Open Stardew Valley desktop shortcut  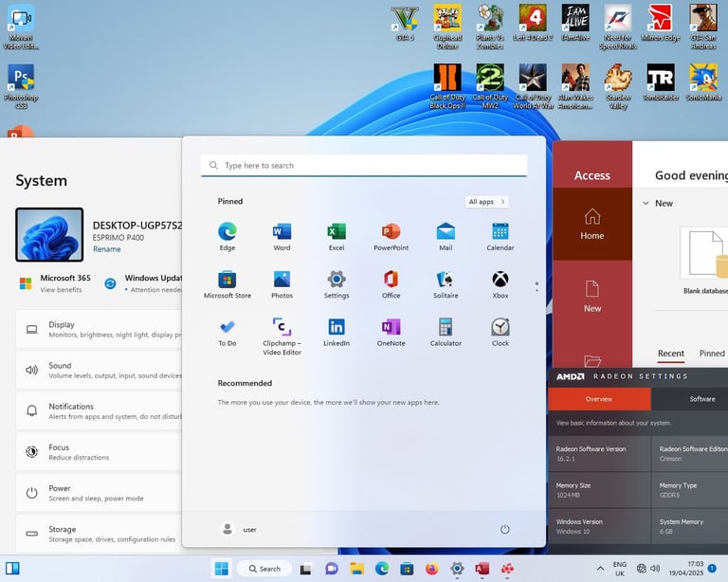click(x=617, y=87)
